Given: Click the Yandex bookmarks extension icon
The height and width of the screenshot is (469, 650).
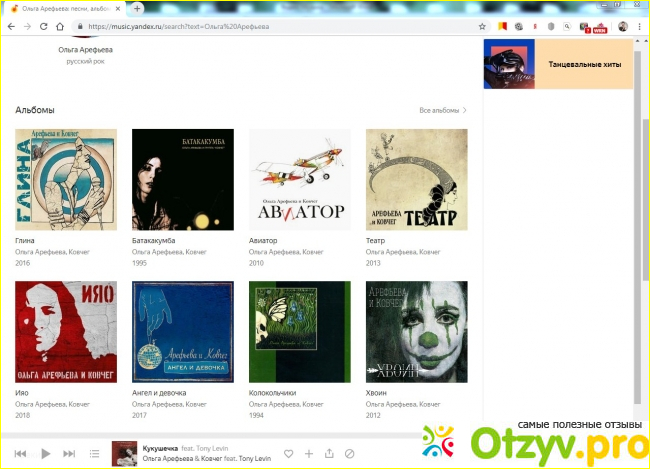Looking at the screenshot, I should coord(502,27).
